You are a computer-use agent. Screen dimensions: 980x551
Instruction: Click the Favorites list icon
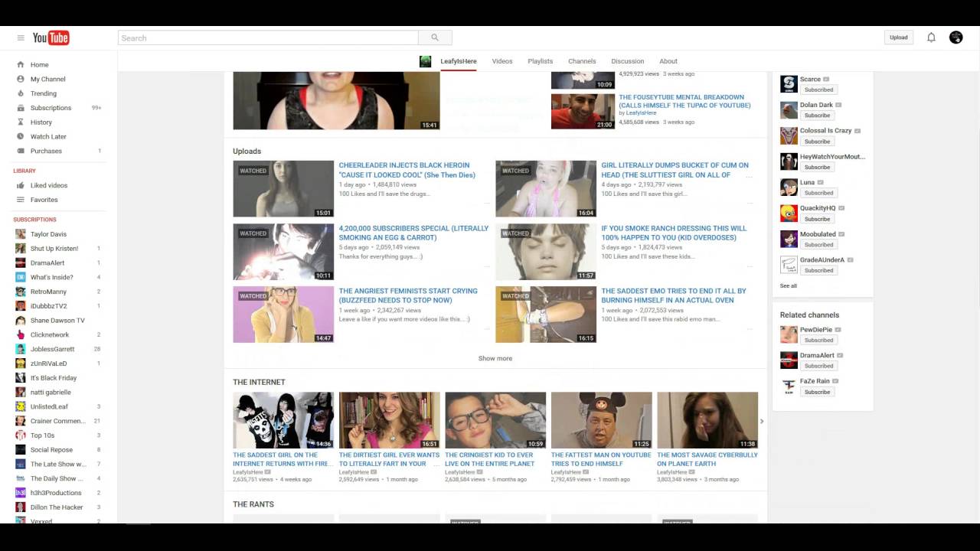pos(21,200)
